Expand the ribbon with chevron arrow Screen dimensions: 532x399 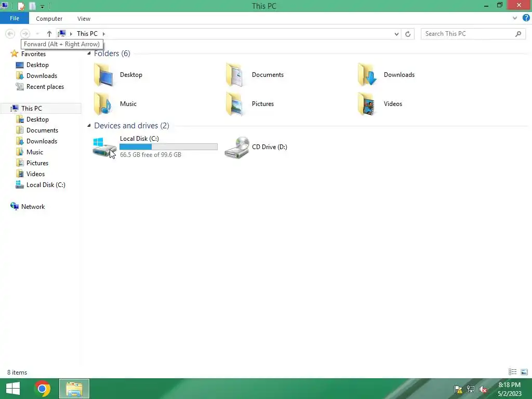pos(515,18)
